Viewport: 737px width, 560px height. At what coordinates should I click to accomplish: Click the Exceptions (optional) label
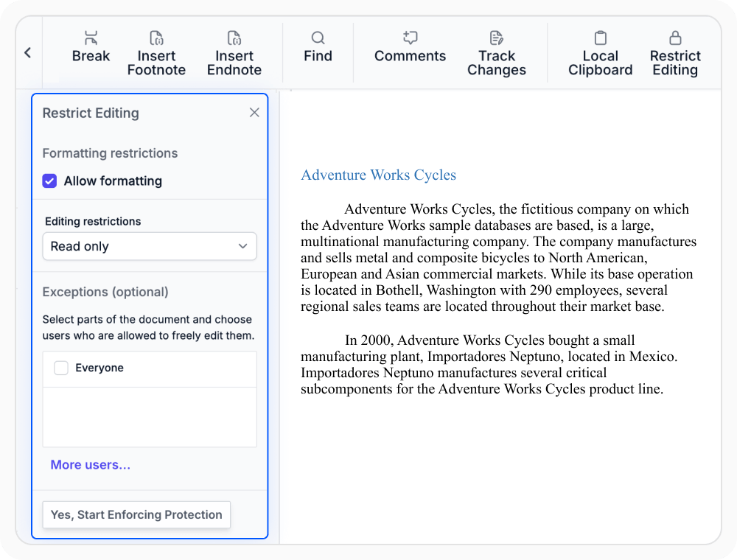coord(105,292)
